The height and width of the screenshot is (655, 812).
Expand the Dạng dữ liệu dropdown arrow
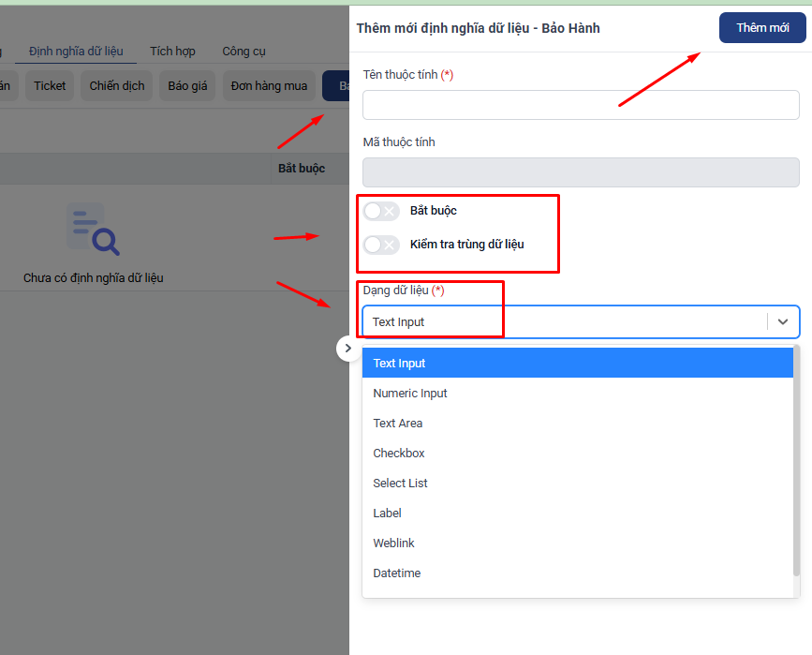click(783, 321)
